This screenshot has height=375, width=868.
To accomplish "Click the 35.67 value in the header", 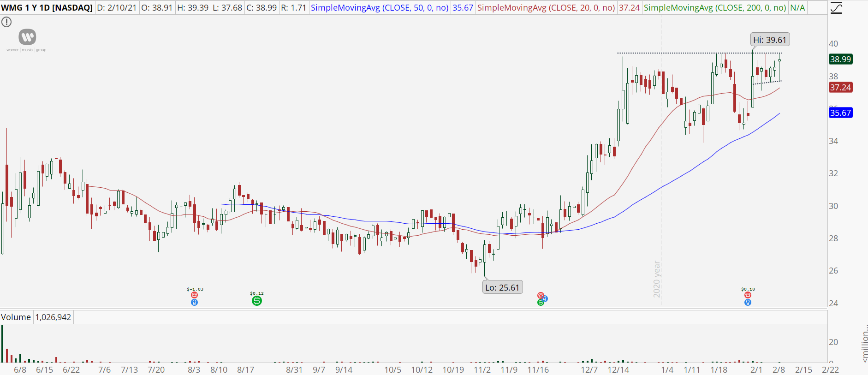I will [463, 8].
